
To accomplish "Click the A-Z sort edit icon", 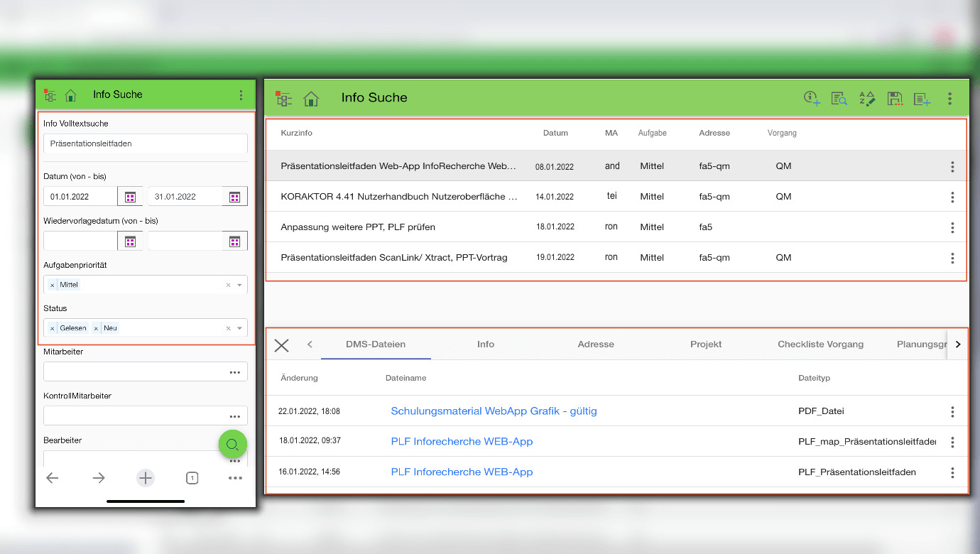I will 866,99.
